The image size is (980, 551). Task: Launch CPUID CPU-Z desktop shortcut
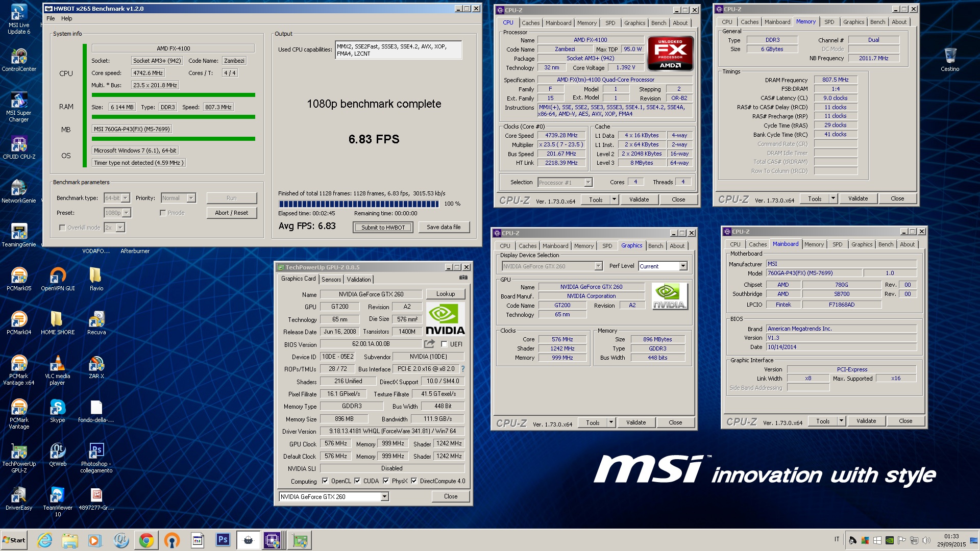[x=19, y=148]
